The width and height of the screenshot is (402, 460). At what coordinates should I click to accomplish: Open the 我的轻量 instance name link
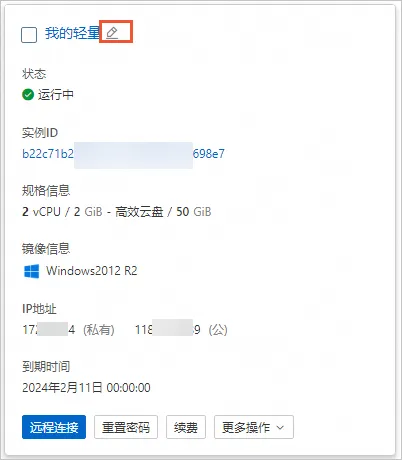[x=72, y=33]
